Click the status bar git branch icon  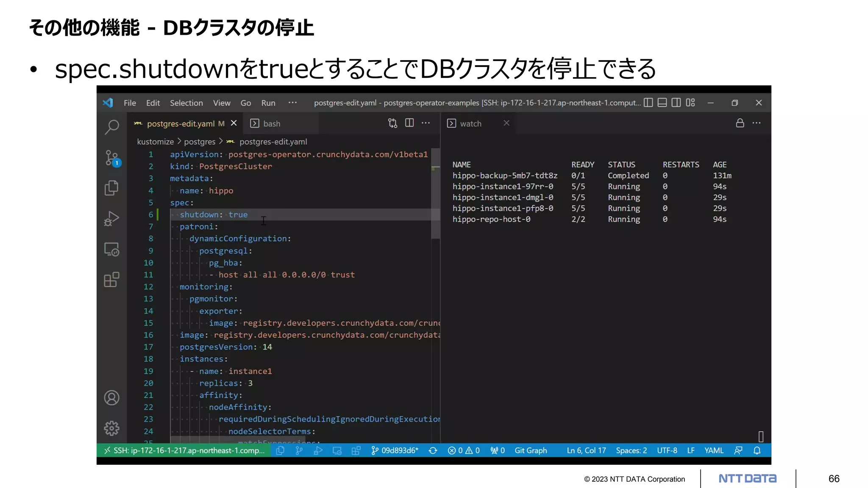(299, 451)
